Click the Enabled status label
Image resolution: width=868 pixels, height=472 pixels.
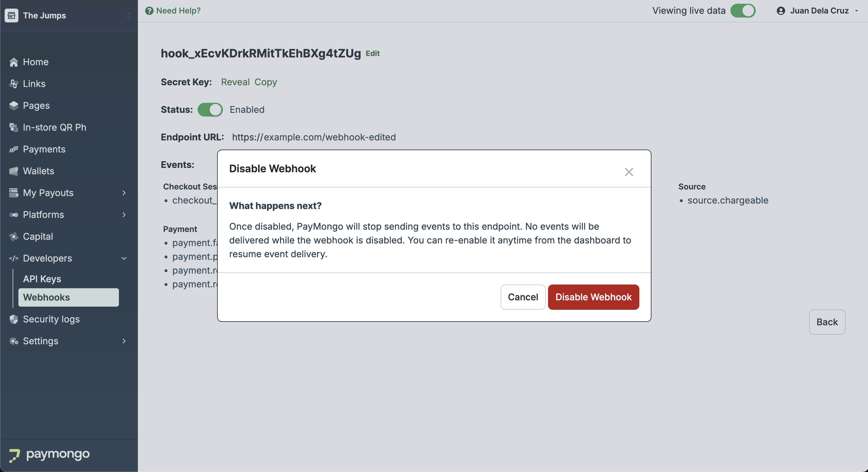pos(247,110)
